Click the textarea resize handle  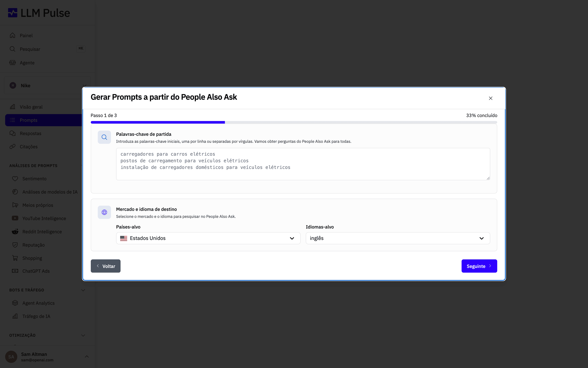(488, 178)
